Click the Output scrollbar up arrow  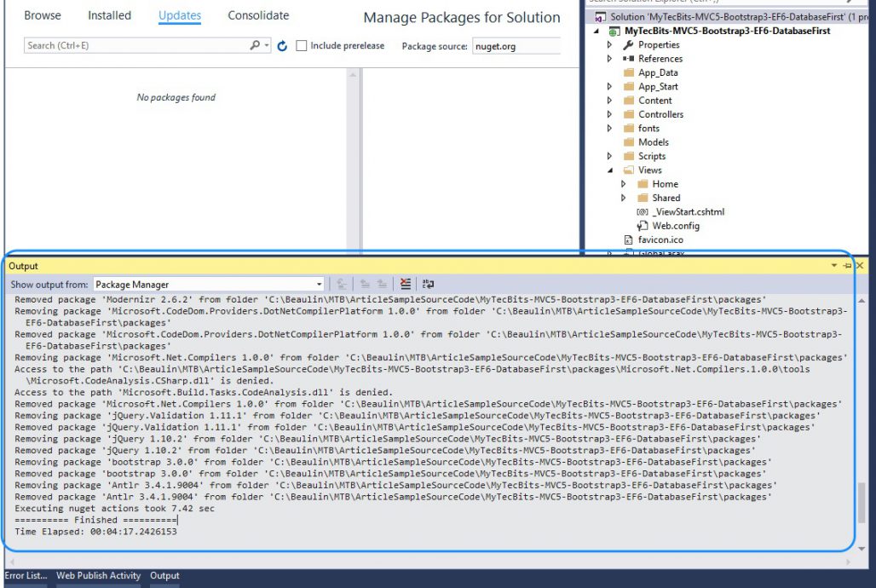click(x=861, y=301)
